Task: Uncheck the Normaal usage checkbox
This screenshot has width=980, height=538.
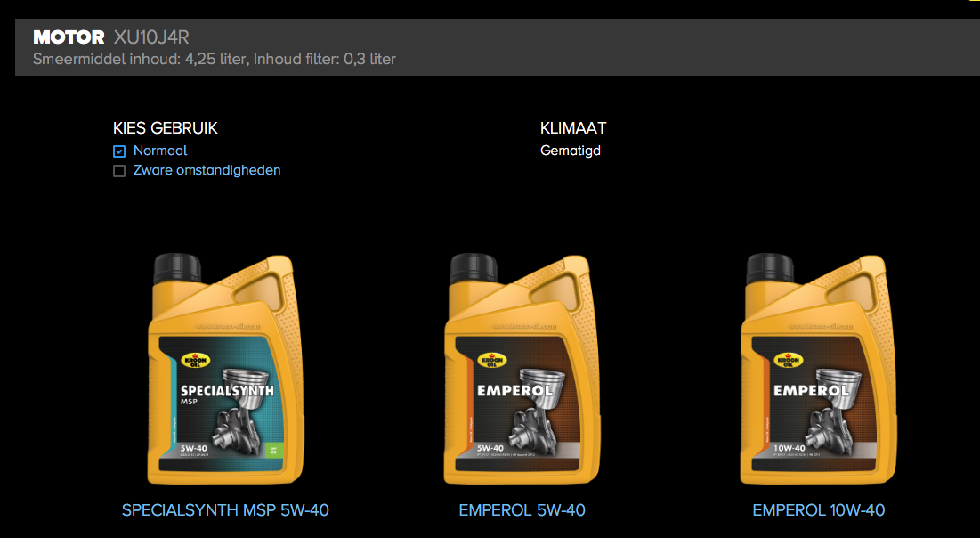Action: pos(119,151)
